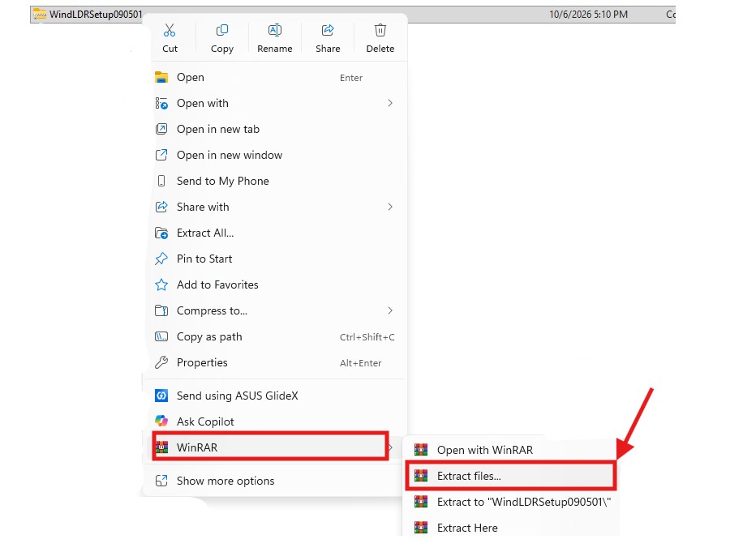Image resolution: width=756 pixels, height=552 pixels.
Task: Click the Extract All folder icon
Action: [161, 233]
